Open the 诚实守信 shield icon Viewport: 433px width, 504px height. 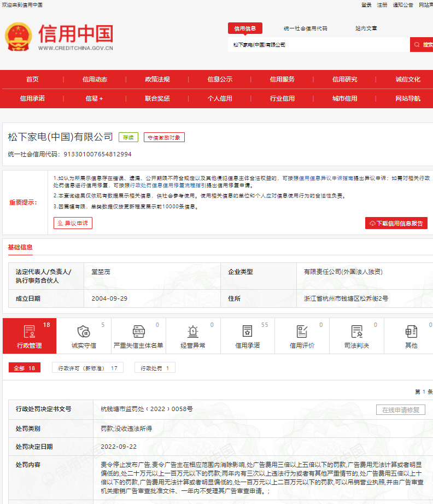(84, 331)
